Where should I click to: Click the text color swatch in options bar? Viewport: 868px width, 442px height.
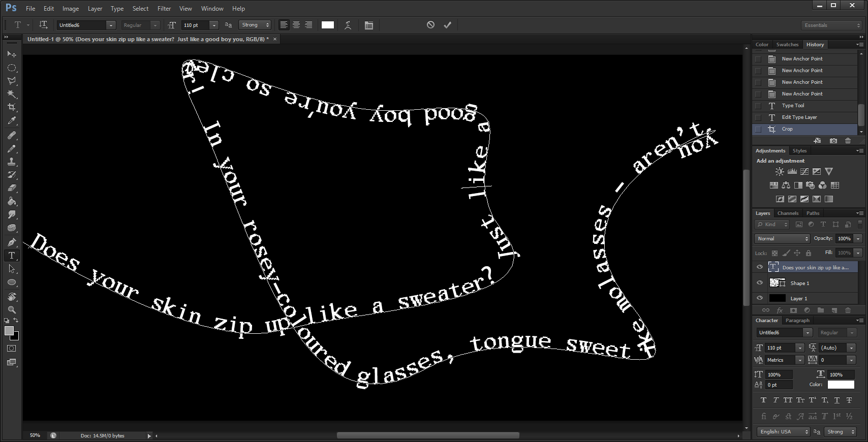click(x=328, y=25)
